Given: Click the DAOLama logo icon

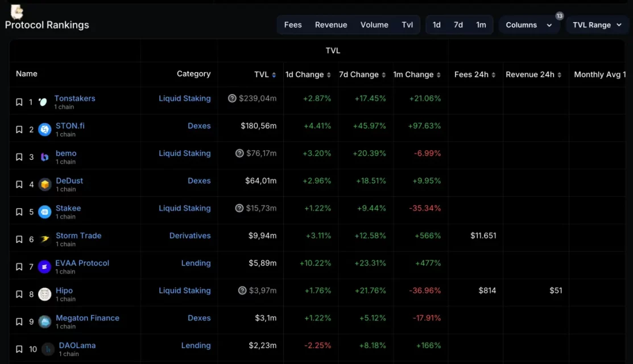Looking at the screenshot, I should pyautogui.click(x=48, y=349).
